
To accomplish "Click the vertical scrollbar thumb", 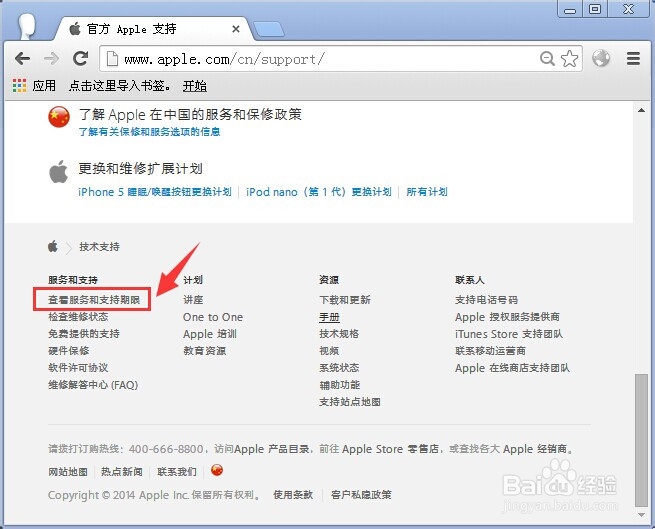I will point(641,440).
